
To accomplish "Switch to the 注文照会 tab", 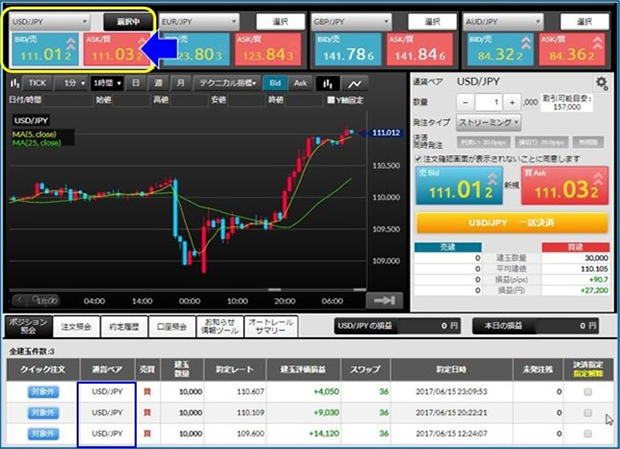I will click(x=76, y=325).
